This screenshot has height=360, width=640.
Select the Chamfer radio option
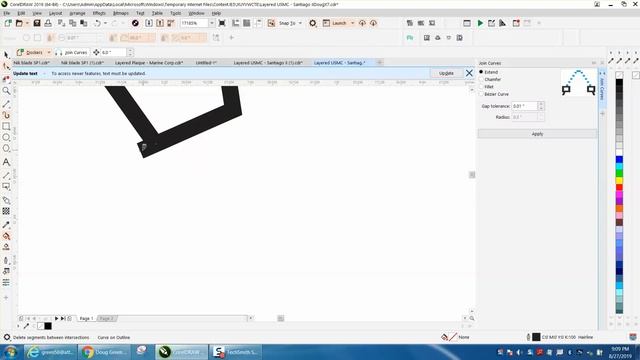(481, 79)
